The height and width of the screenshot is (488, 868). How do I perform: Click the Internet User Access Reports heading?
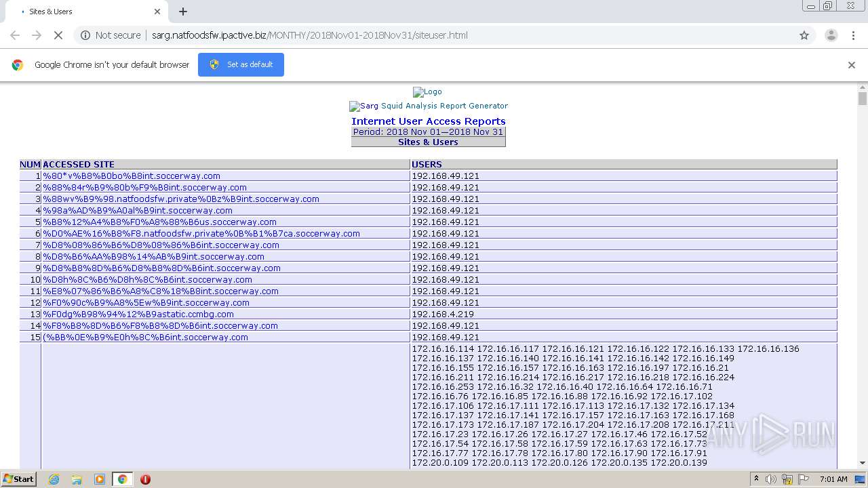[428, 121]
